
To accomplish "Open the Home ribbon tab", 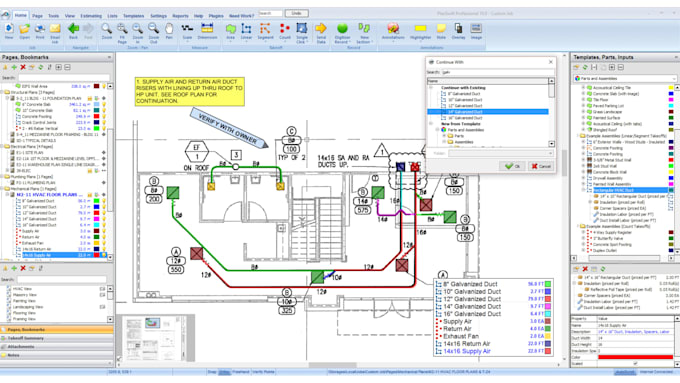I will (20, 15).
